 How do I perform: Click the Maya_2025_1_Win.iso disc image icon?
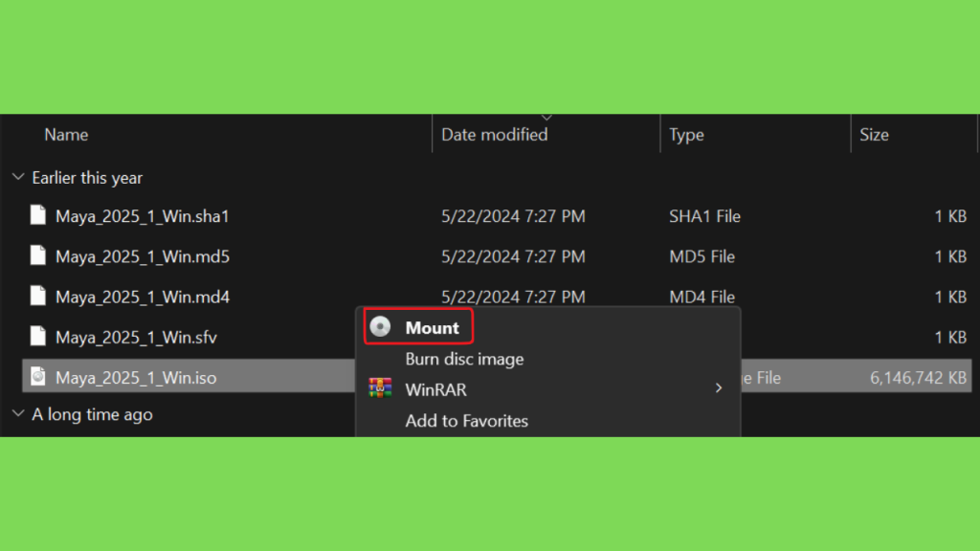38,376
